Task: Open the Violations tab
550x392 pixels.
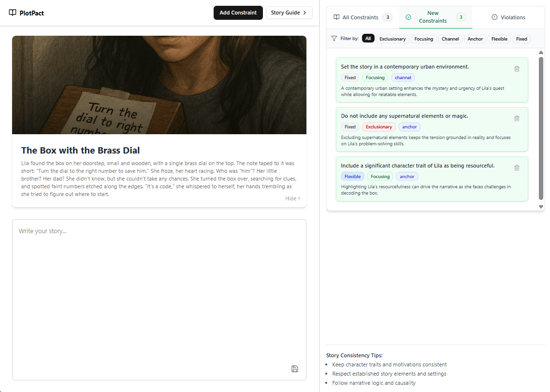Action: [508, 17]
